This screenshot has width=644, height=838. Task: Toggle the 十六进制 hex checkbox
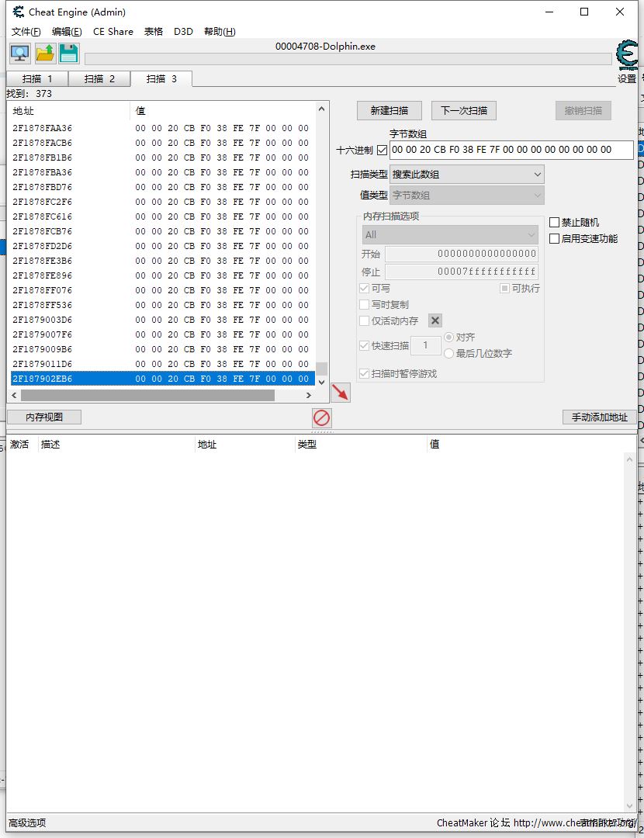point(382,151)
